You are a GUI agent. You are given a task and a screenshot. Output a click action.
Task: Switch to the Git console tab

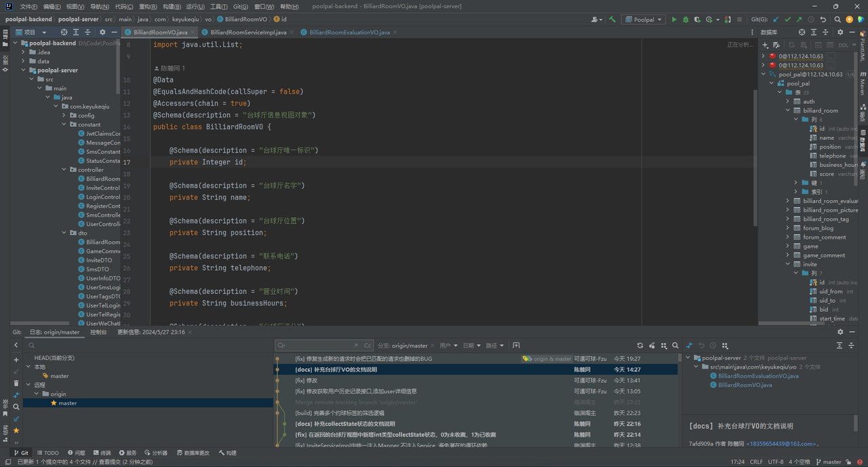coord(98,332)
